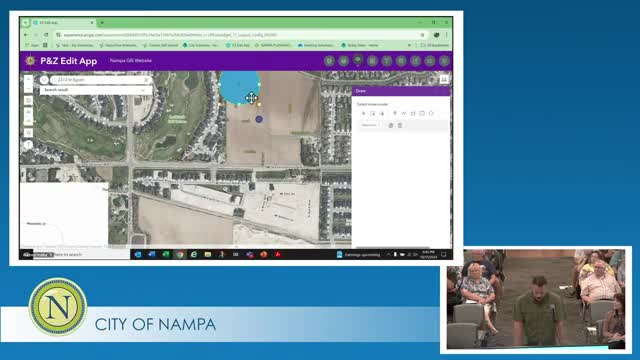Image resolution: width=640 pixels, height=360 pixels.
Task: Click the Nampa GIS Website header link
Action: (131, 60)
